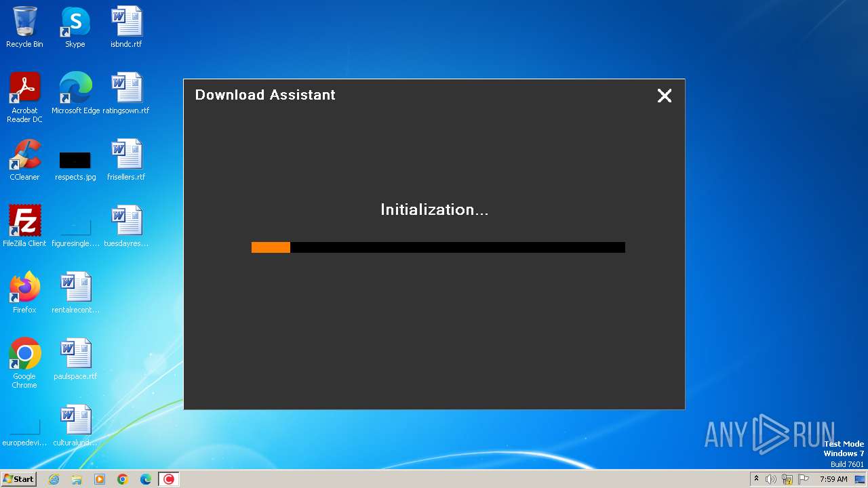Click the 7:59 AM system clock
This screenshot has height=488, width=868.
(x=833, y=479)
